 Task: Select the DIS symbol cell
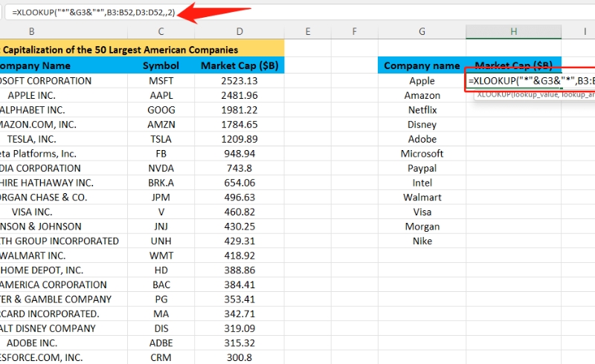(x=161, y=328)
